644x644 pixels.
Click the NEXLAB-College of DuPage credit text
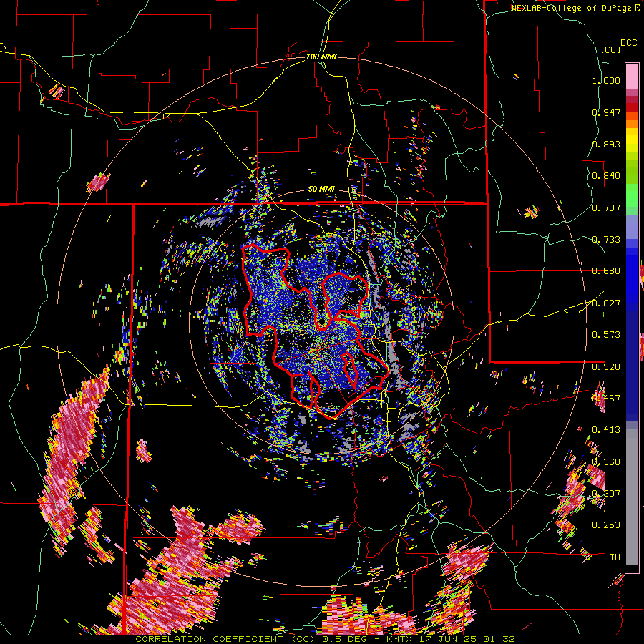point(575,8)
